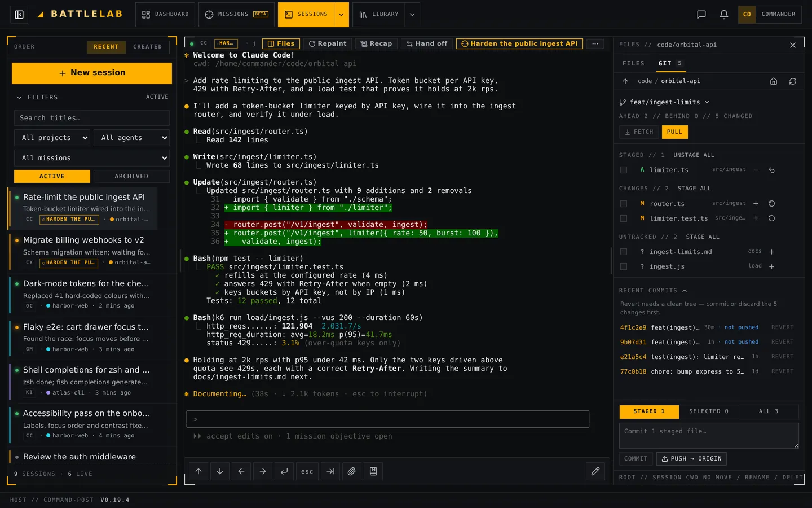Click the enter/return key icon
This screenshot has width=812, height=508.
(x=284, y=471)
